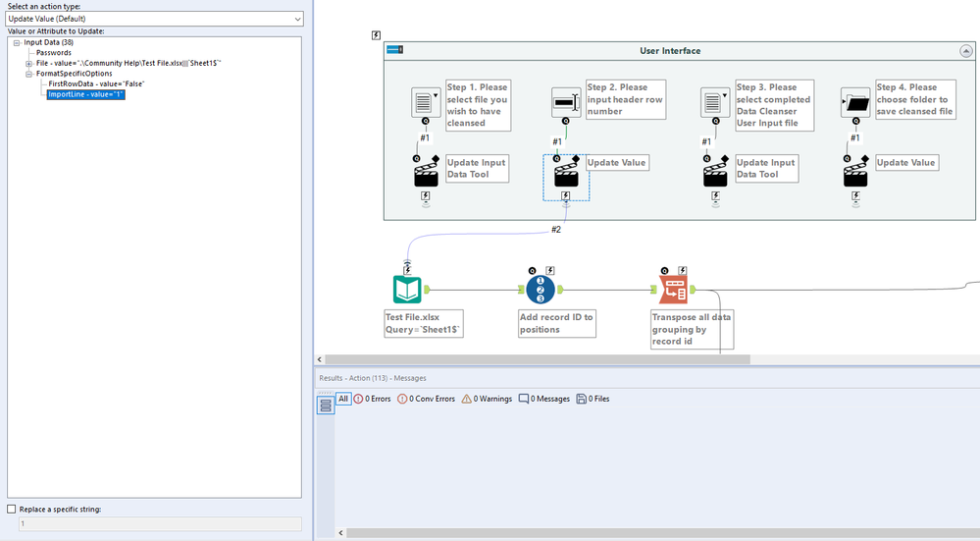Viewport: 980px width, 541px height.
Task: Show All results messages
Action: pyautogui.click(x=343, y=399)
